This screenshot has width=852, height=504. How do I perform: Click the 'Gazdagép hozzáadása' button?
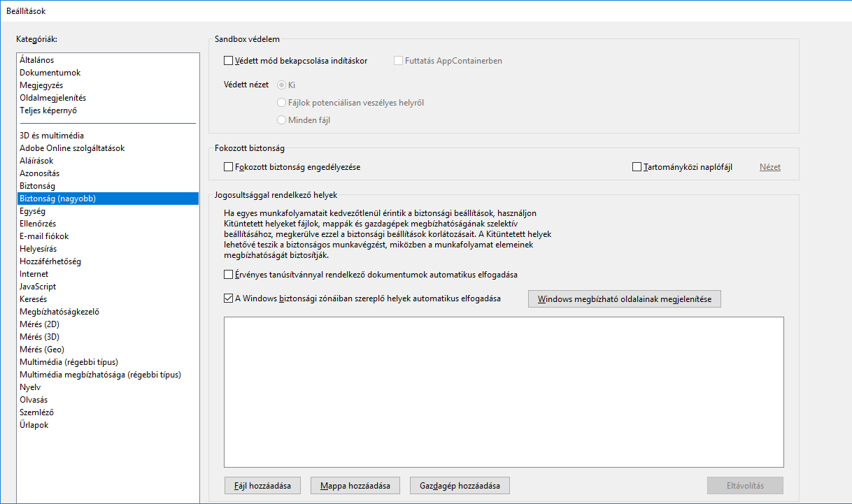click(x=460, y=485)
